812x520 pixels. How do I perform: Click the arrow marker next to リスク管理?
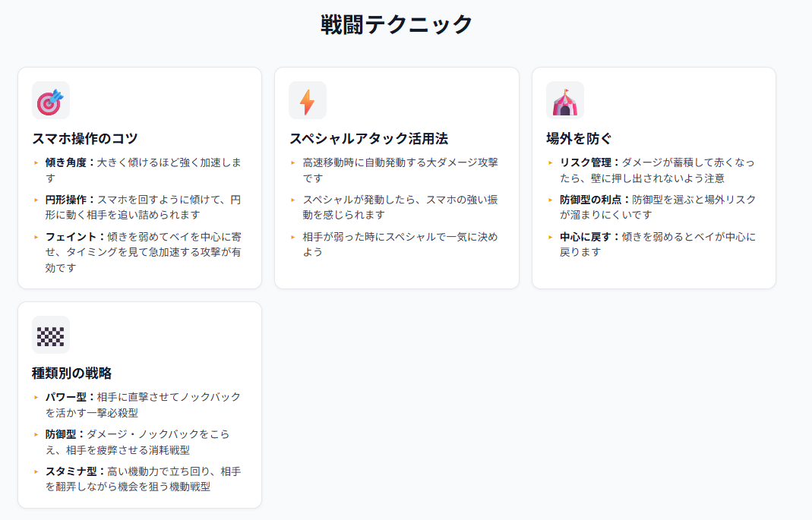coord(549,162)
